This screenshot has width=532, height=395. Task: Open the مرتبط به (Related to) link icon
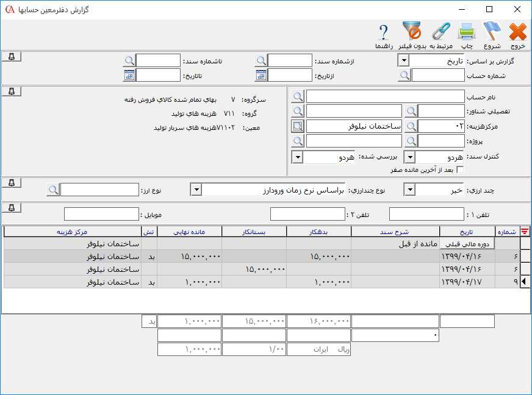click(440, 32)
